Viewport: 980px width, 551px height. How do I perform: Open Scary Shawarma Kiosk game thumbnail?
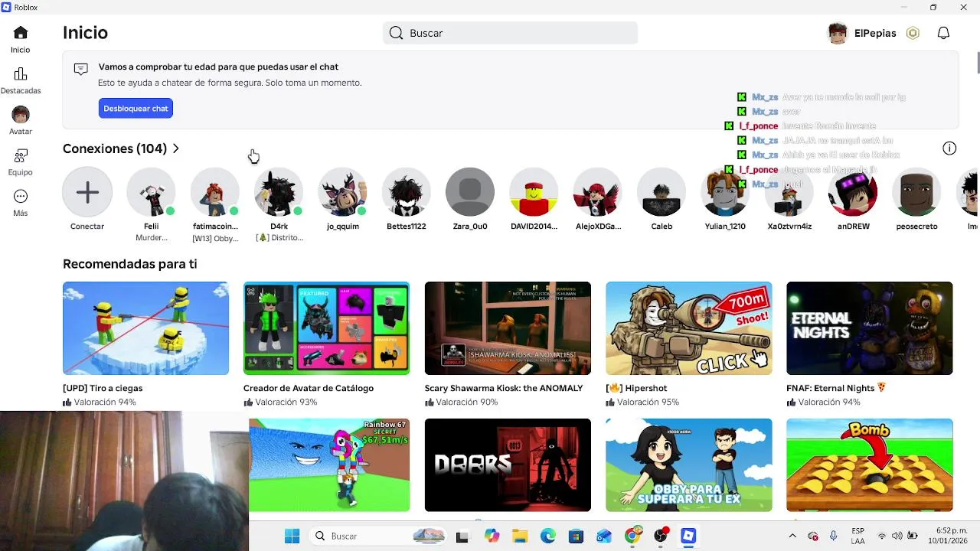coord(508,328)
